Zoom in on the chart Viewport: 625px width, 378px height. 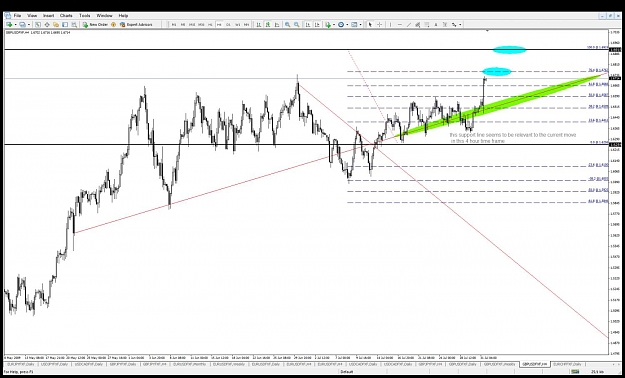click(287, 25)
